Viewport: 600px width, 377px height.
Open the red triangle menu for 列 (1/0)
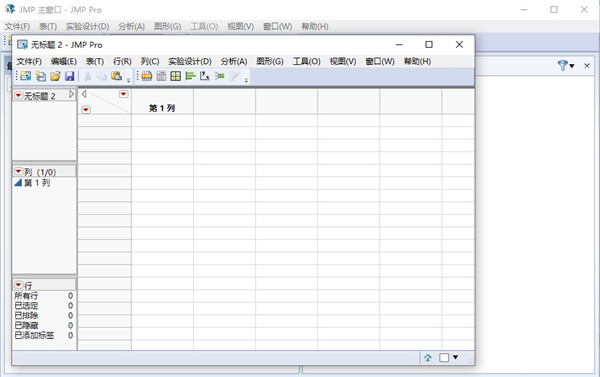18,171
